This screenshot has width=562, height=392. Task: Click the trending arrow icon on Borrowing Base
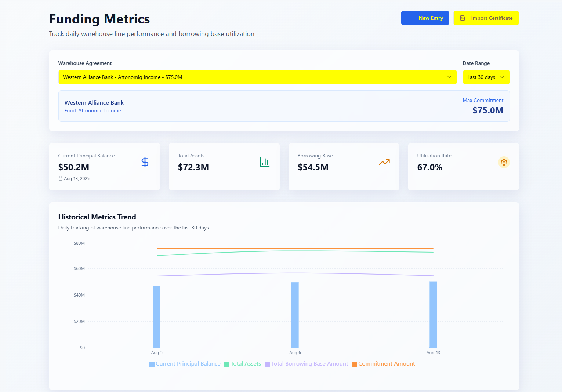pyautogui.click(x=384, y=162)
